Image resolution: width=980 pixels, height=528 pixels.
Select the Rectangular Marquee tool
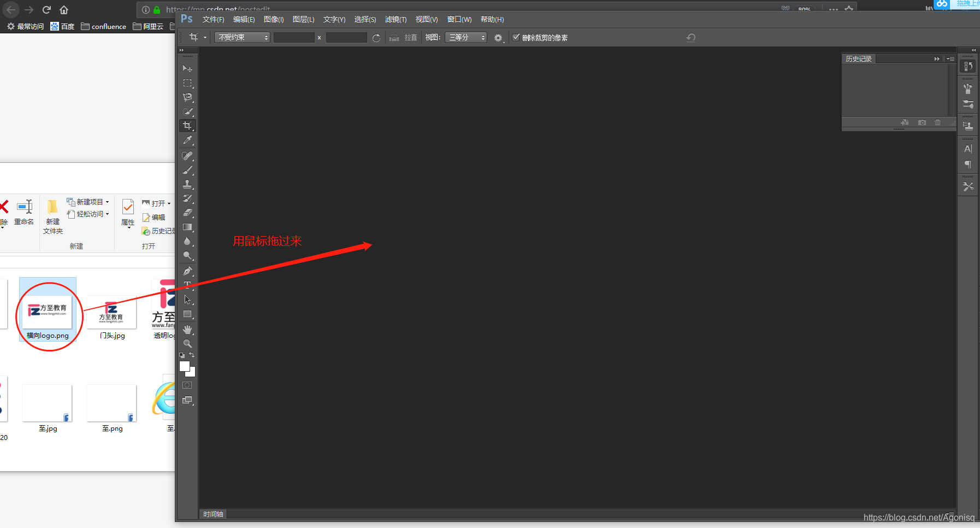click(187, 83)
